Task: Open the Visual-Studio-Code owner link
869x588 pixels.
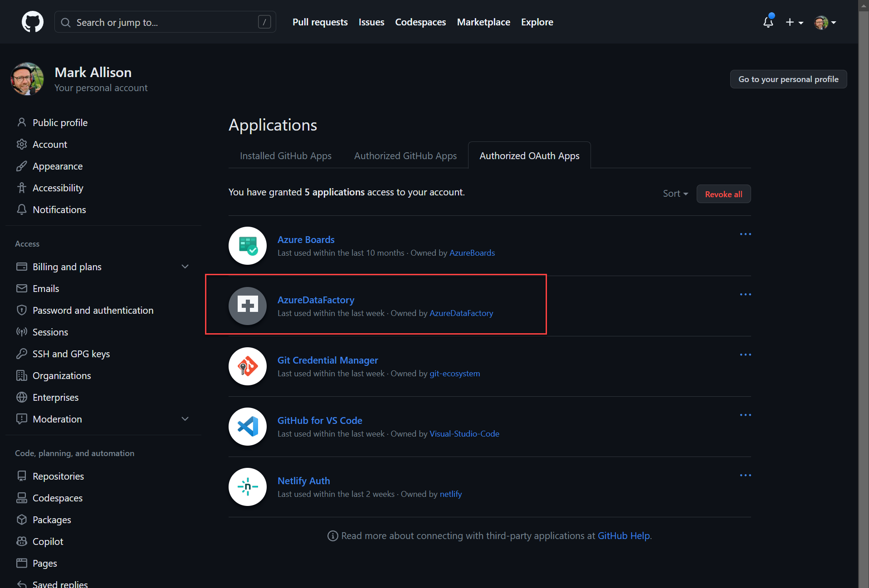Action: point(464,434)
